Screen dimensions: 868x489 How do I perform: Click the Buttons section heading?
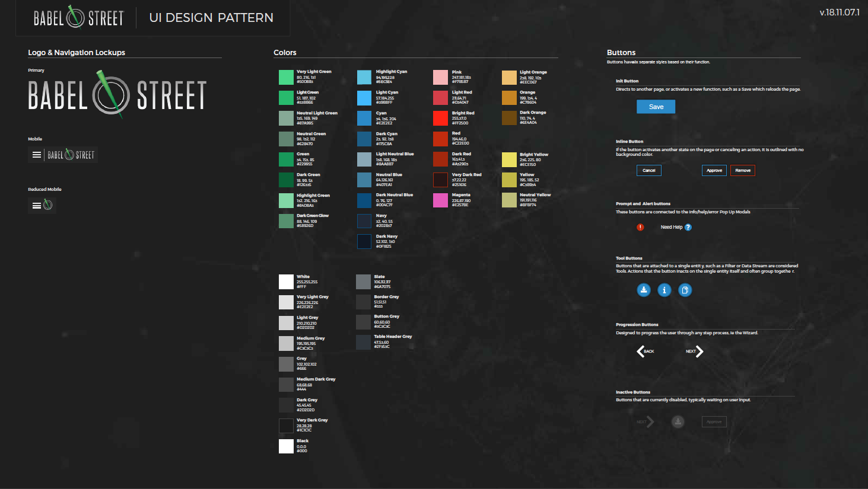coord(621,52)
